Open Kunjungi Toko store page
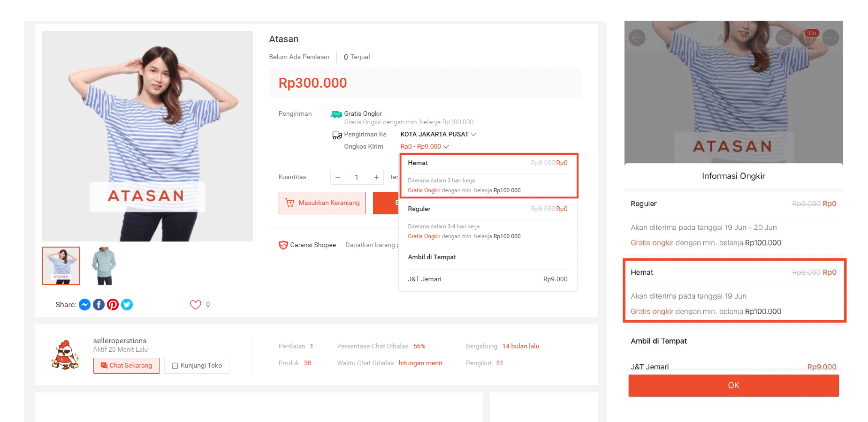This screenshot has height=422, width=868. [x=197, y=366]
